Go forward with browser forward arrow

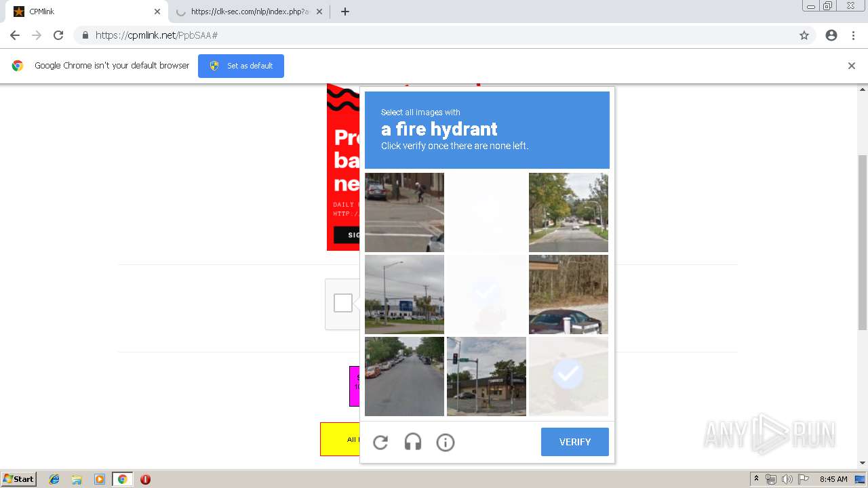(37, 35)
